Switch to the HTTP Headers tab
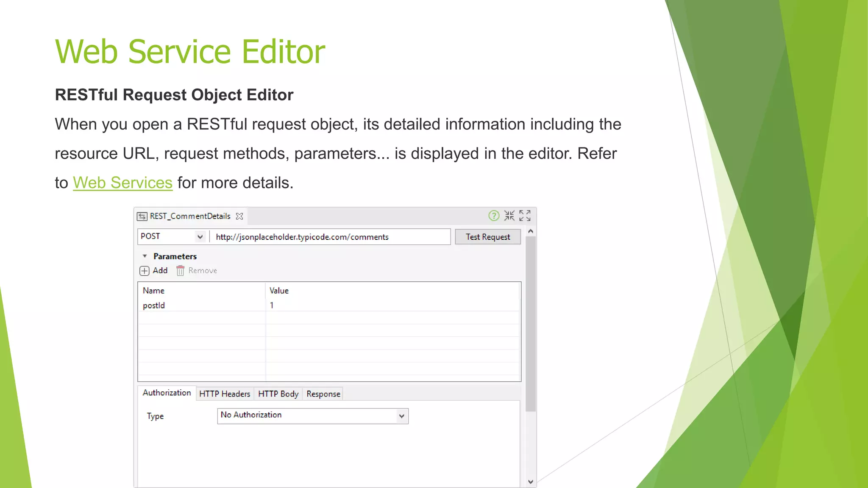The image size is (868, 488). tap(225, 394)
